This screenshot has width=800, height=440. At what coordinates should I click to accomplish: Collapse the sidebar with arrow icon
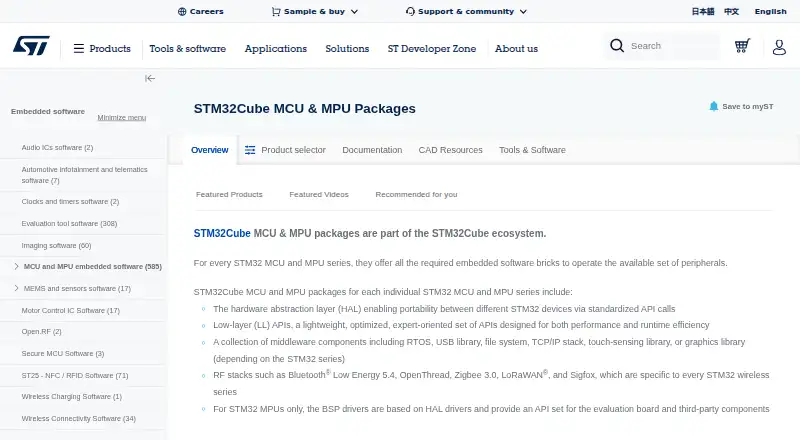click(149, 78)
